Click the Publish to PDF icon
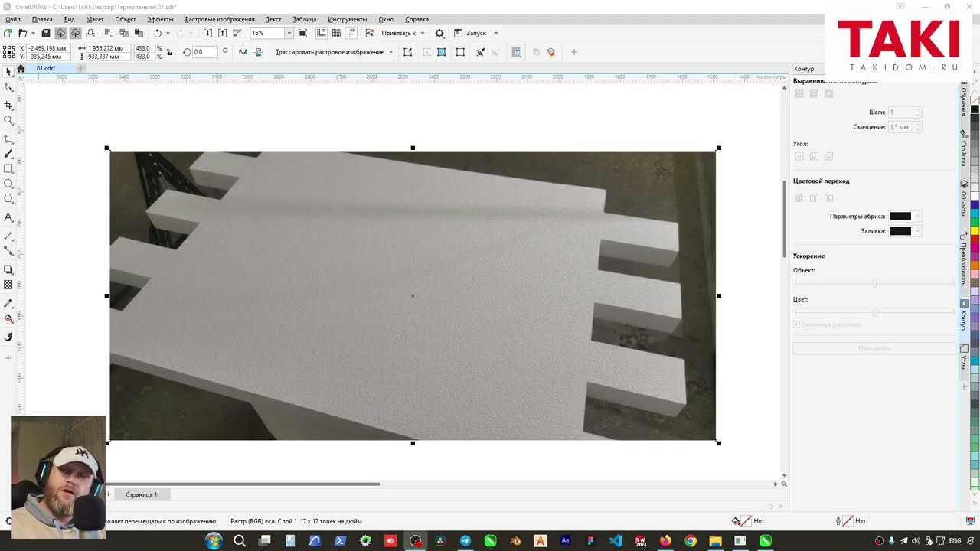The image size is (980, 551). 237,33
